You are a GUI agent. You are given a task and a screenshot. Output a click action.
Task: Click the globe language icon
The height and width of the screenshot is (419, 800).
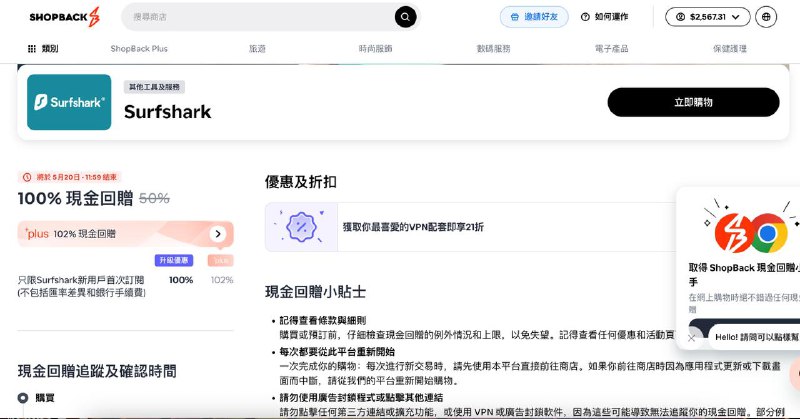[766, 17]
